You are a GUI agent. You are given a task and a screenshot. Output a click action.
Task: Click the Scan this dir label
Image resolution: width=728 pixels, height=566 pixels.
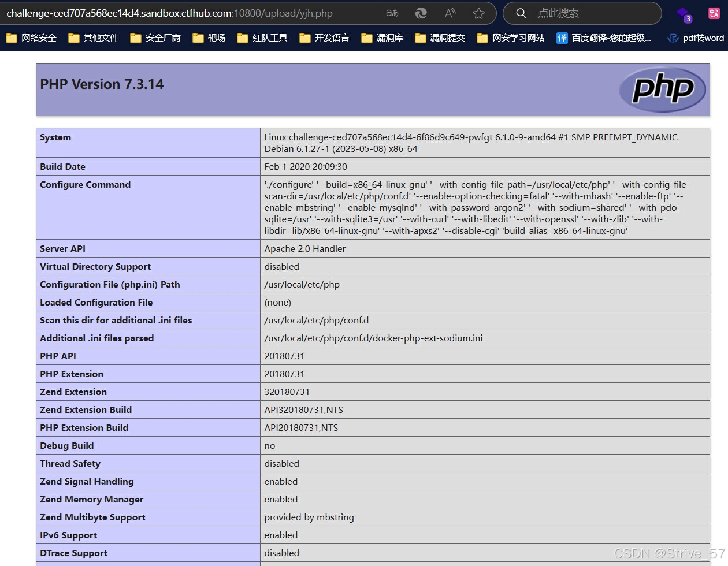[x=116, y=321]
